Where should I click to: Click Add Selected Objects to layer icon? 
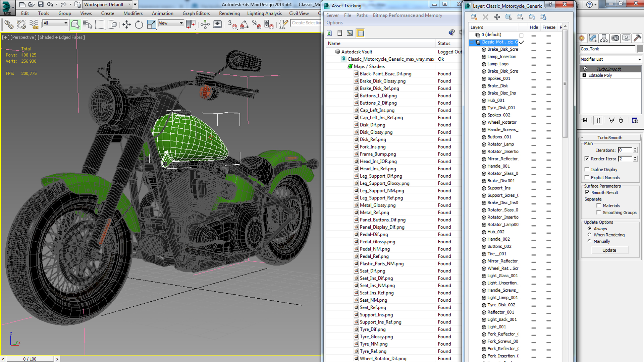(497, 17)
